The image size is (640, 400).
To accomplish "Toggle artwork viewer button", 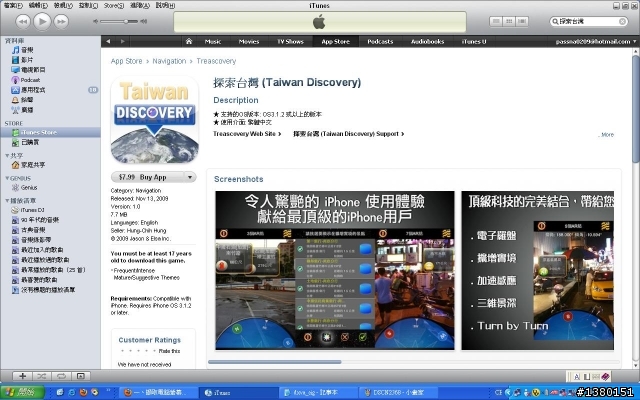I will [x=81, y=376].
